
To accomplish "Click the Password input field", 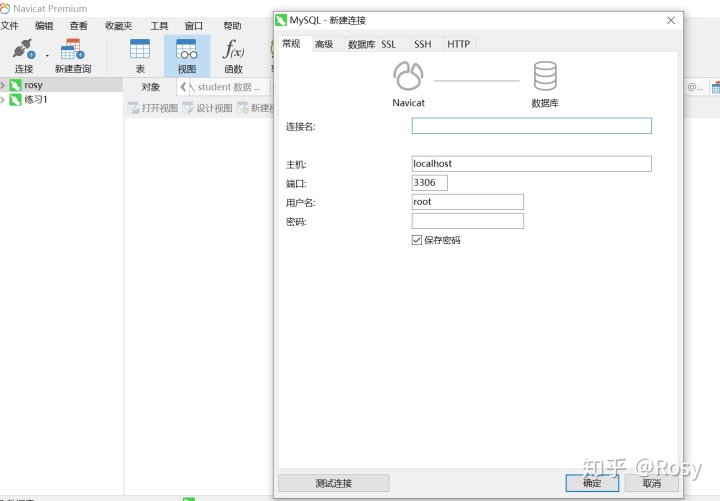I will (467, 221).
